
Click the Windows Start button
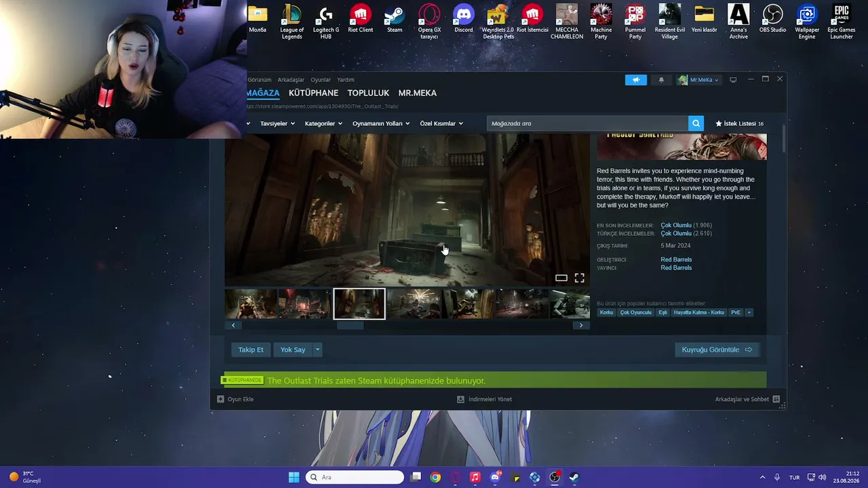point(294,477)
